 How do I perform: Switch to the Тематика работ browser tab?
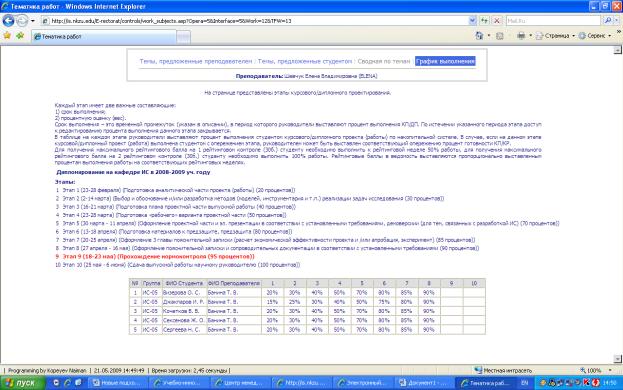104,37
